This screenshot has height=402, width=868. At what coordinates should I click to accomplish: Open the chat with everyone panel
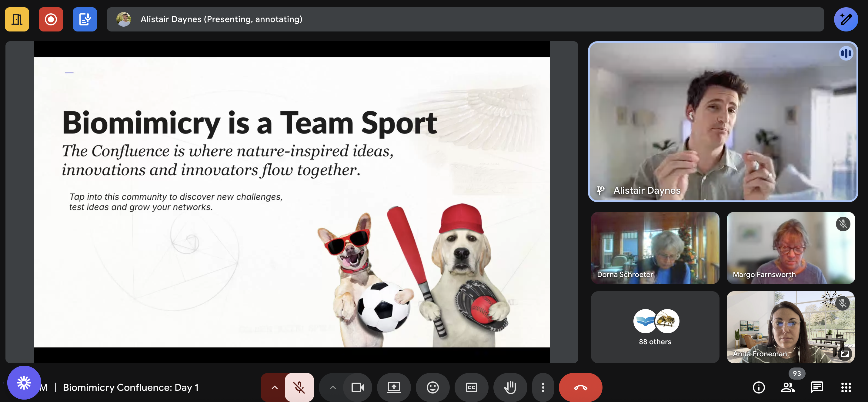(816, 387)
